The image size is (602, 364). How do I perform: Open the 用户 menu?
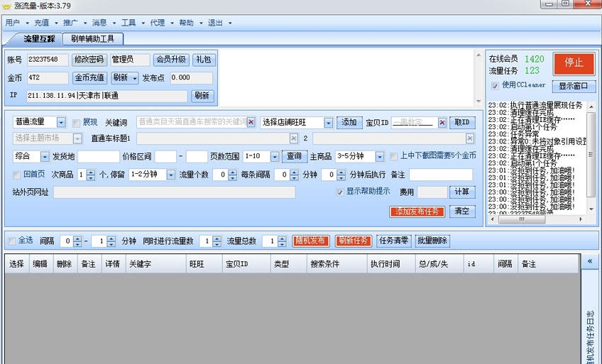13,23
